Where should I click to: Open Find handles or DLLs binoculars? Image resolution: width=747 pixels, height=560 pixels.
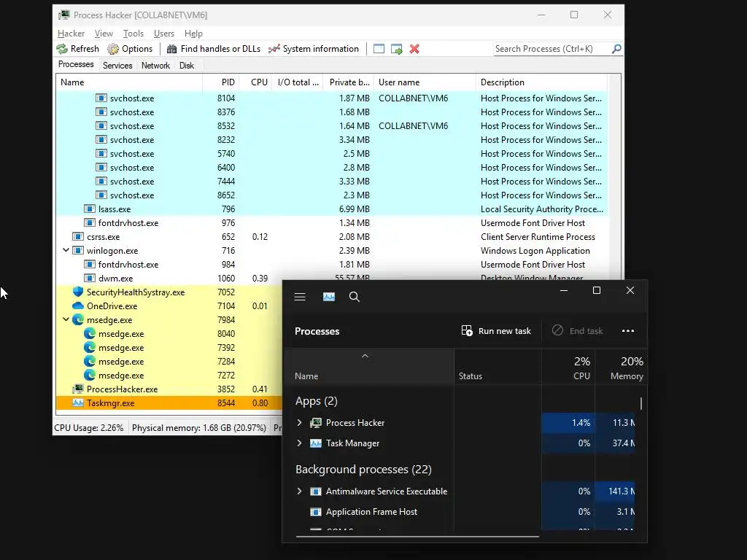[x=171, y=49]
